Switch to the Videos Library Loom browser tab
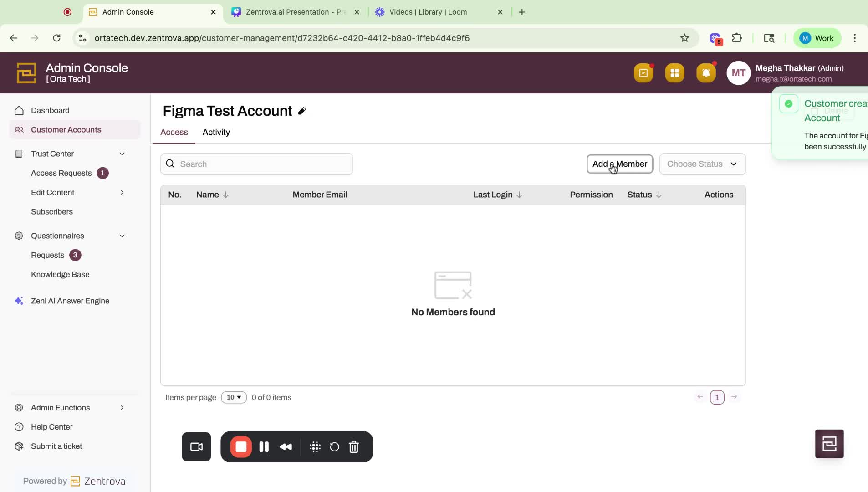868x492 pixels. tap(439, 12)
